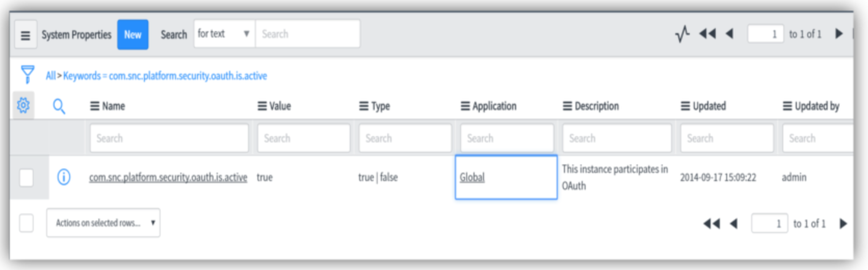The height and width of the screenshot is (270, 868).
Task: Go to previous page at bottom
Action: [734, 224]
